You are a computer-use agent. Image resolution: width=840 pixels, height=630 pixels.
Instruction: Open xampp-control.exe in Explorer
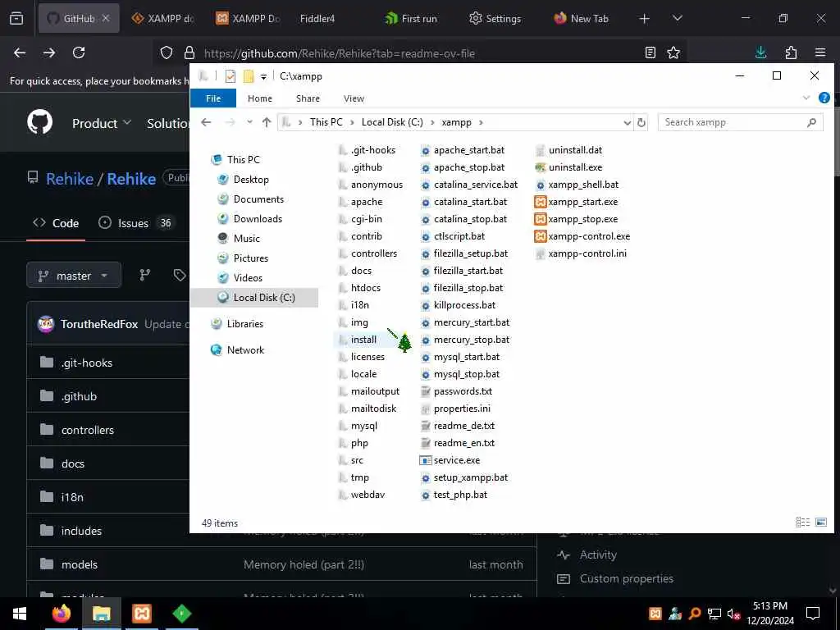[582, 236]
